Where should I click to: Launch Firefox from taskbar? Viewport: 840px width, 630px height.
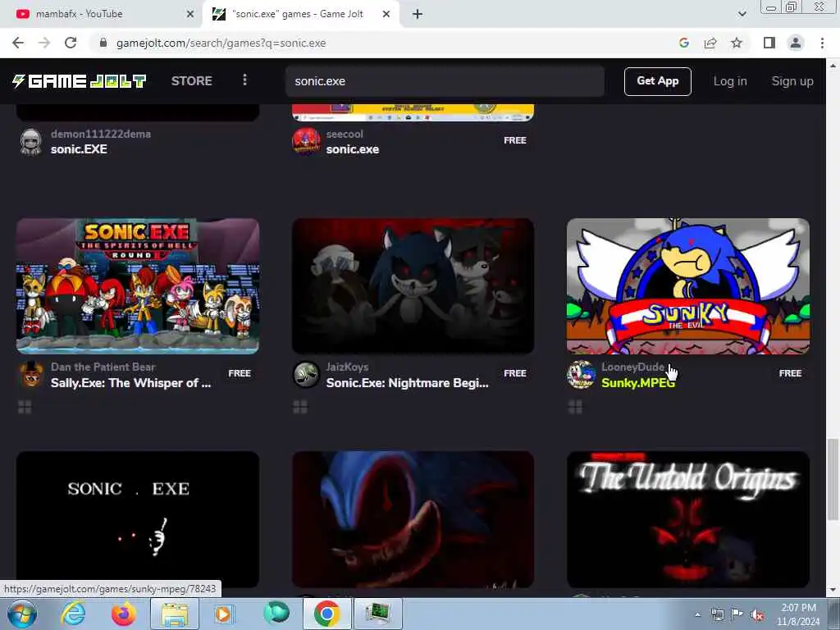pyautogui.click(x=123, y=614)
